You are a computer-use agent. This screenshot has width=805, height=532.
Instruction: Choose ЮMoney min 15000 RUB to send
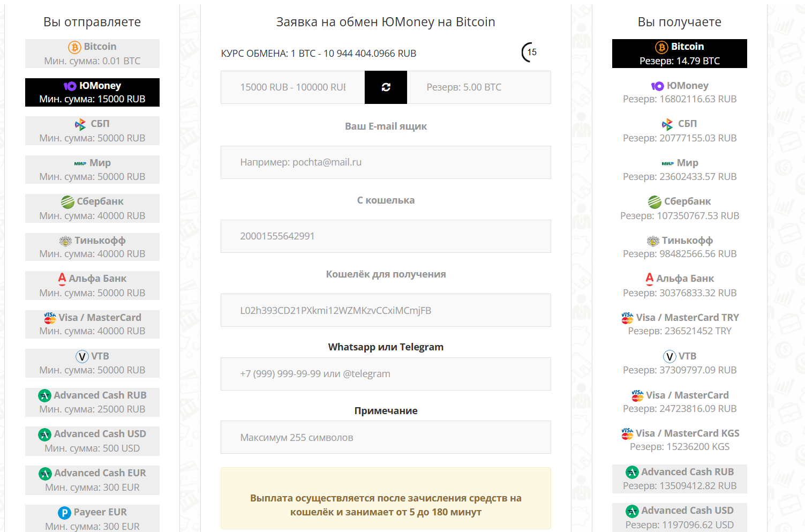pos(92,92)
